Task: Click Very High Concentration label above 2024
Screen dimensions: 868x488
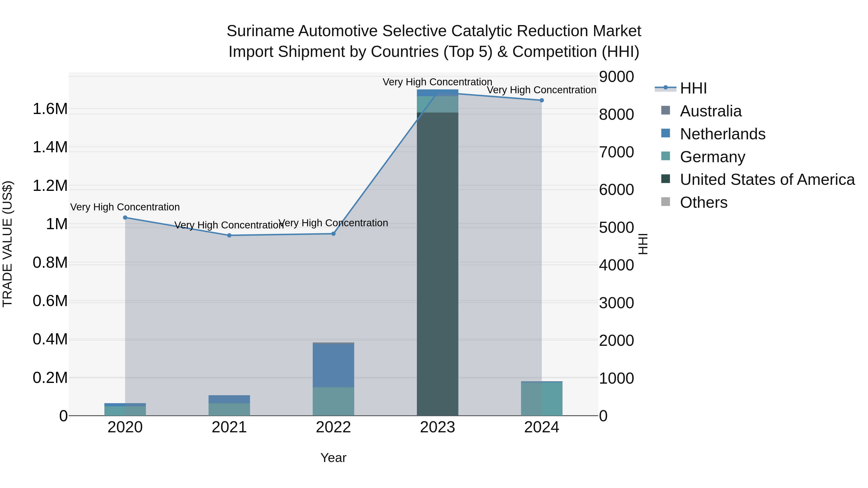Action: click(542, 90)
